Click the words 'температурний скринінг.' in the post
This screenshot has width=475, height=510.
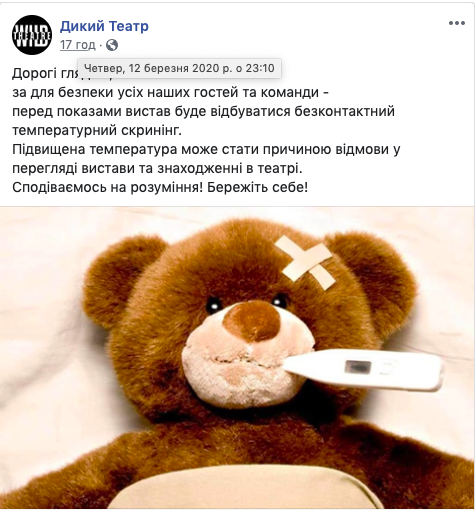click(97, 131)
